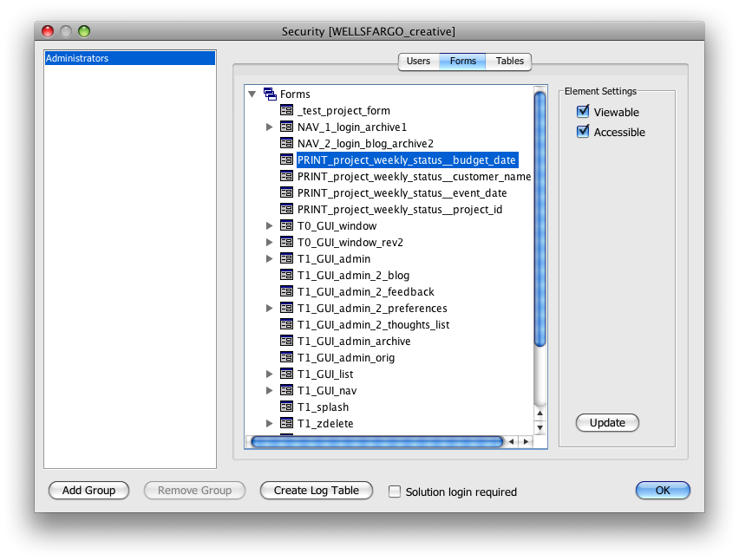Click the scroll right arrow of forms tree
Viewport: 739px width, 560px height.
[x=526, y=442]
